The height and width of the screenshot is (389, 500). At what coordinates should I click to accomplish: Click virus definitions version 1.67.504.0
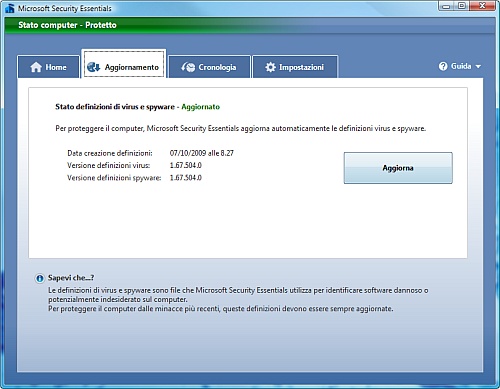pos(186,165)
